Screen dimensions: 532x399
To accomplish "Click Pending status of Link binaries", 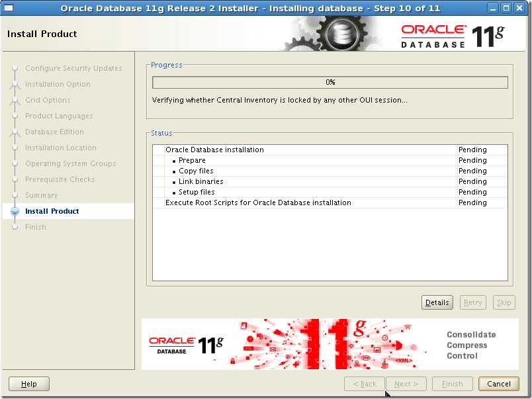I will 472,181.
